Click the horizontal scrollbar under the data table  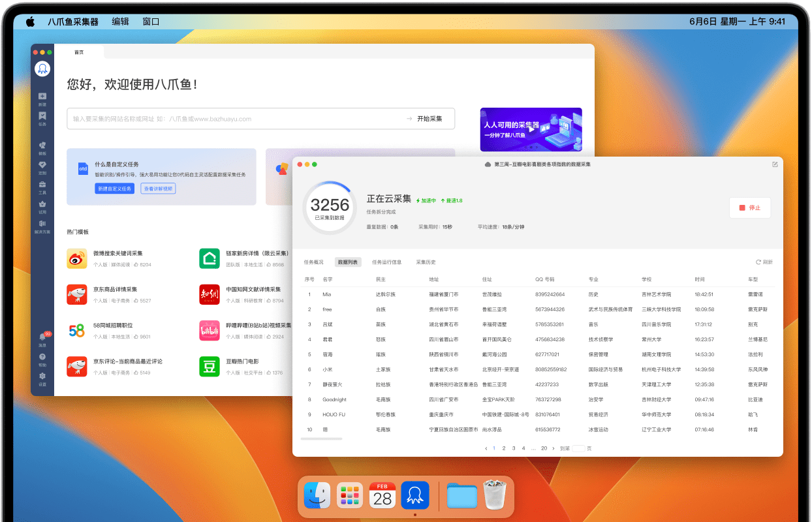(321, 439)
